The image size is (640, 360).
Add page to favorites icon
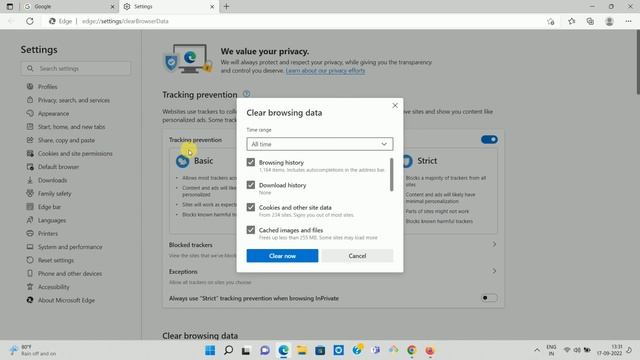point(551,21)
